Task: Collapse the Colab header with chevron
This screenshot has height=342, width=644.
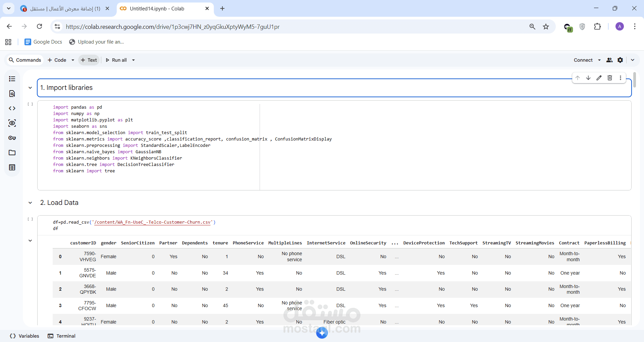Action: (x=633, y=60)
